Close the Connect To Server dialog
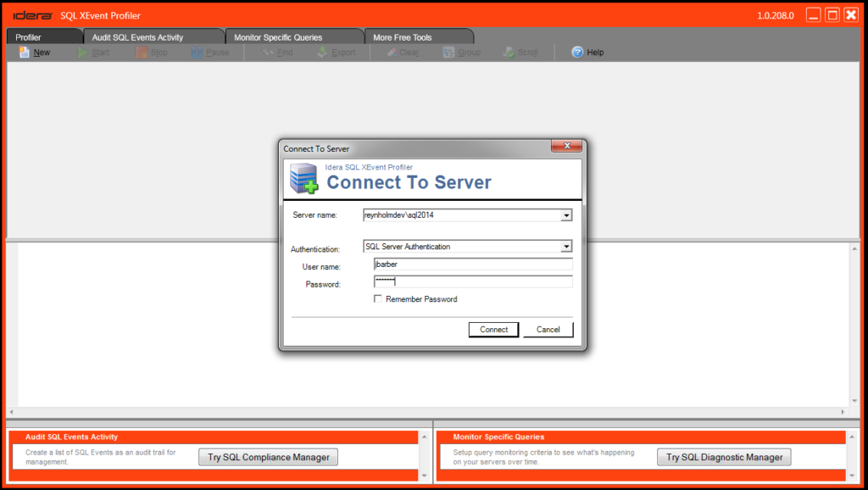The image size is (868, 490). click(x=566, y=146)
